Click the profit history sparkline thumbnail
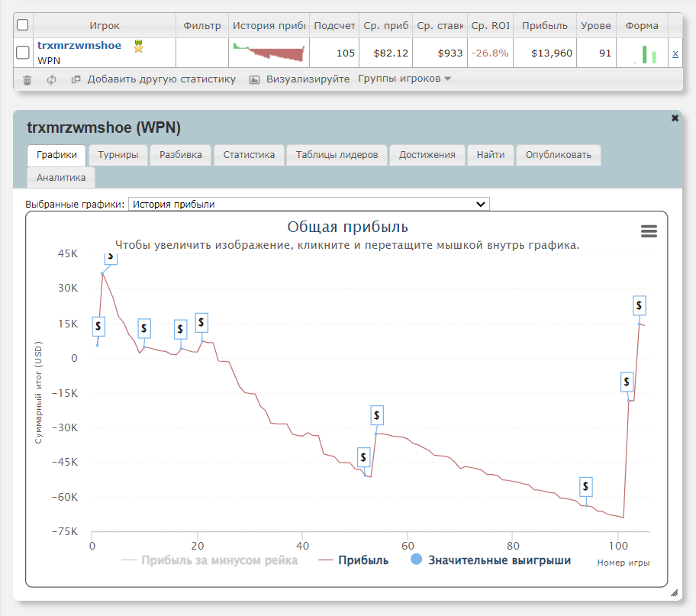 tap(268, 53)
